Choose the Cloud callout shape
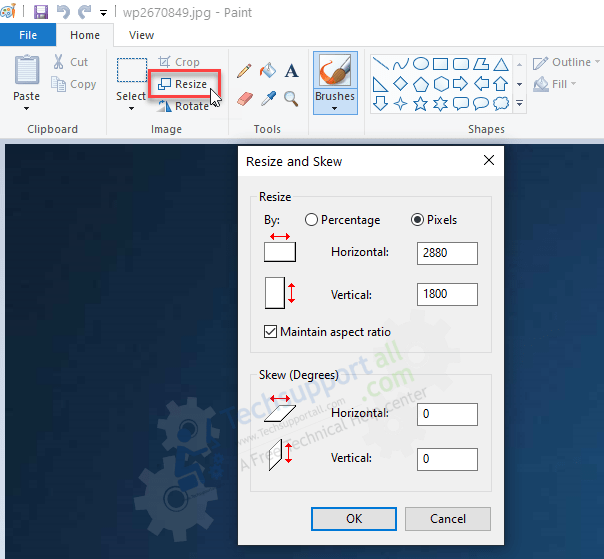The image size is (604, 559). pos(501,104)
